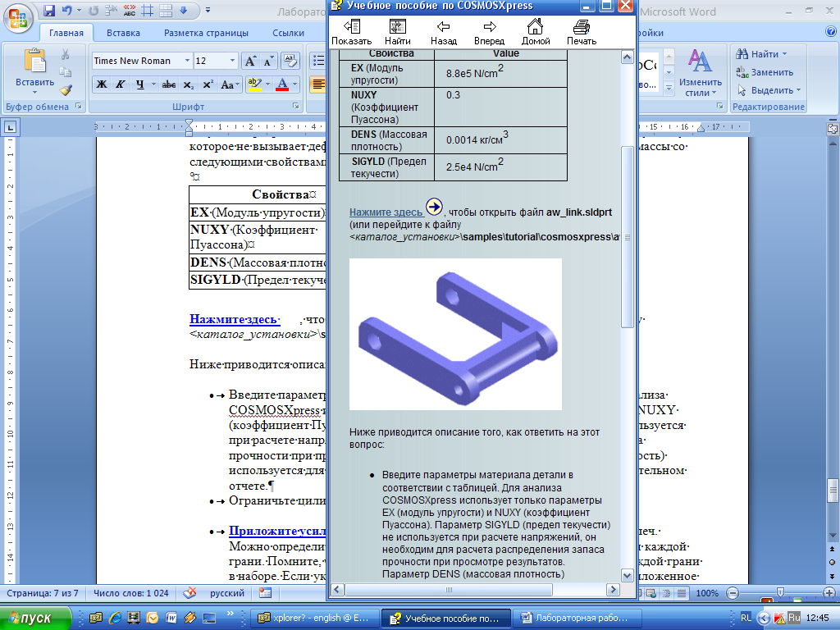The image size is (840, 630).
Task: Click the Format Painter brush icon
Action: [66, 90]
